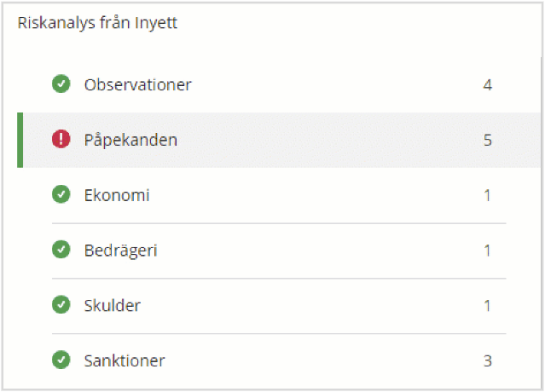545x392 pixels.
Task: Click the count 1 on the Ekonomi row
Action: pos(487,195)
